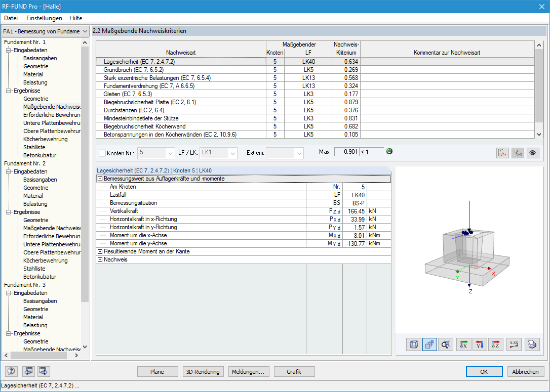
Task: Print the graphic with printer icon
Action: tap(532, 345)
